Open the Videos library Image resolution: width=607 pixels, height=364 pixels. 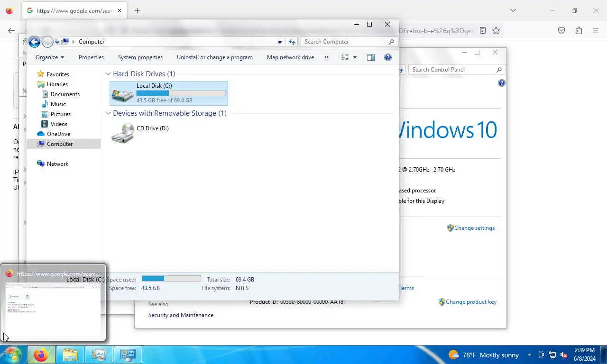click(x=59, y=124)
